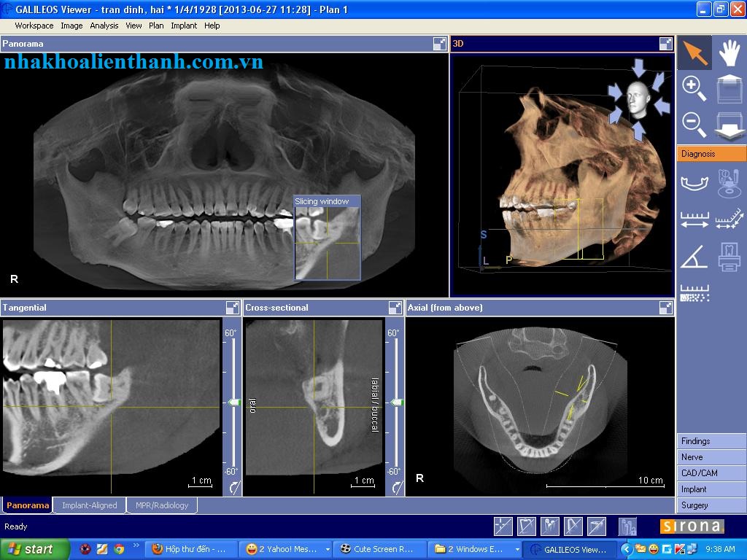The image size is (747, 560).
Task: Choose the distance measurement ruler tool
Action: tap(694, 219)
